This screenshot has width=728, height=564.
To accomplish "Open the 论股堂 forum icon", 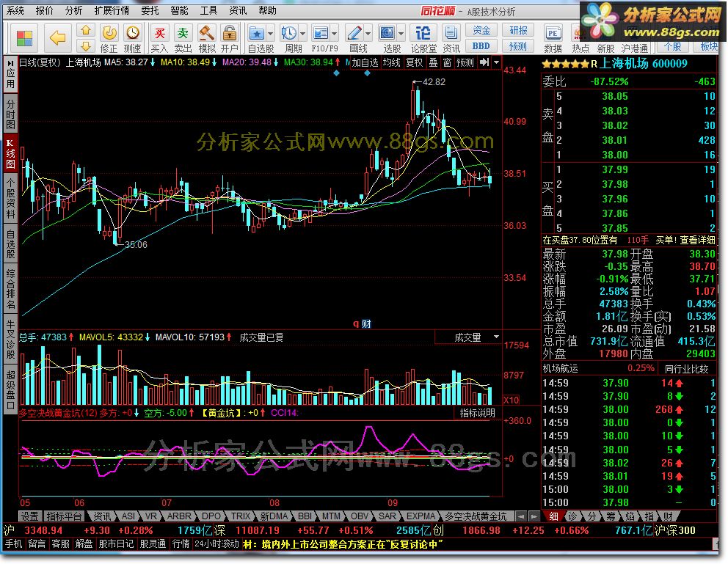I will tap(423, 33).
